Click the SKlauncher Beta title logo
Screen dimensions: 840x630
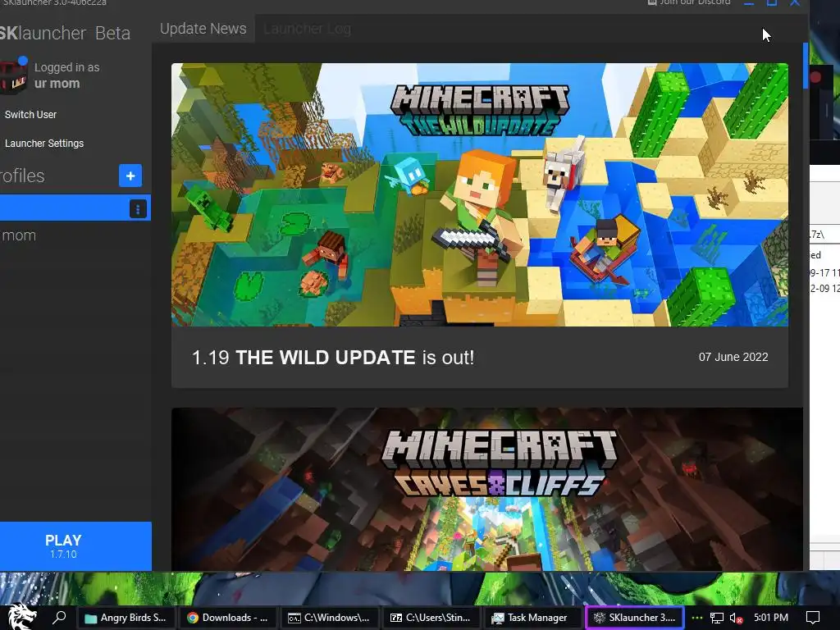[65, 33]
